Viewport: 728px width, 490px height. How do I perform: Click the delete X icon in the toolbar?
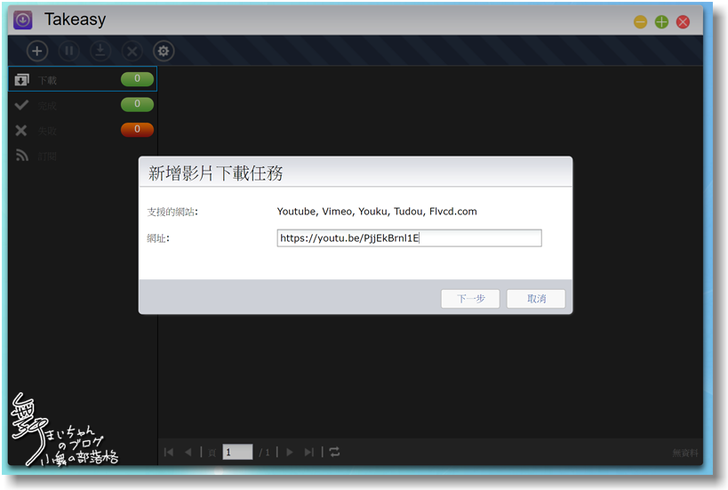pyautogui.click(x=132, y=51)
